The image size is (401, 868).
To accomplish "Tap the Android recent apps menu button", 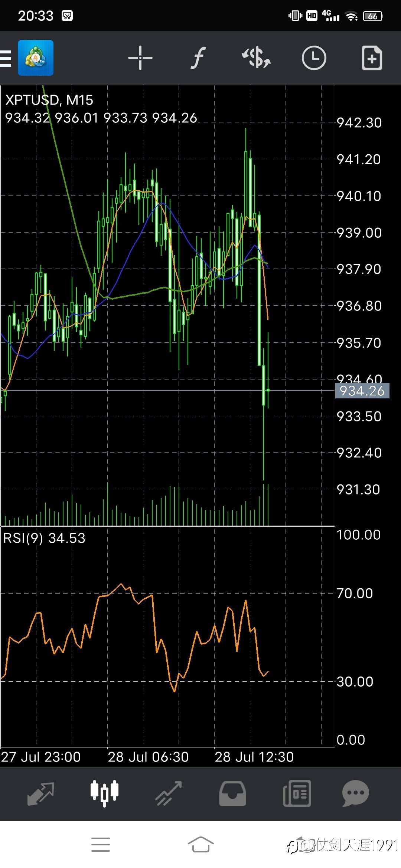I will click(x=101, y=845).
